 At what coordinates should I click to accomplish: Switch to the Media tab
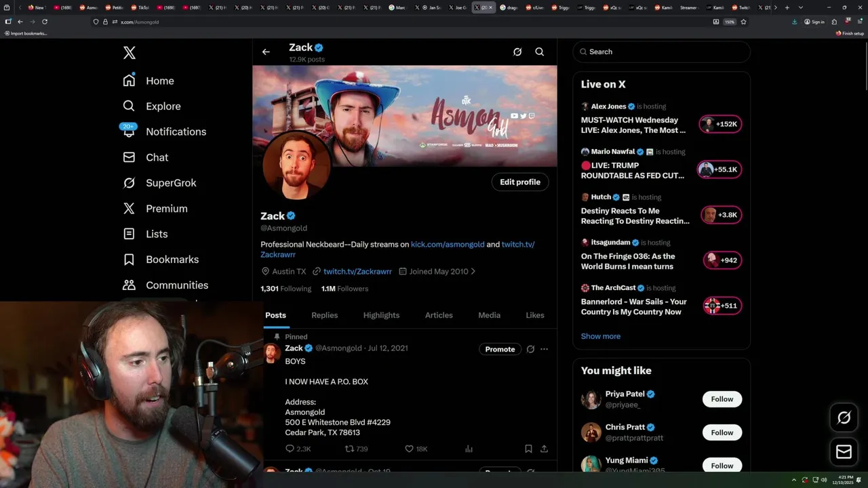click(x=489, y=315)
